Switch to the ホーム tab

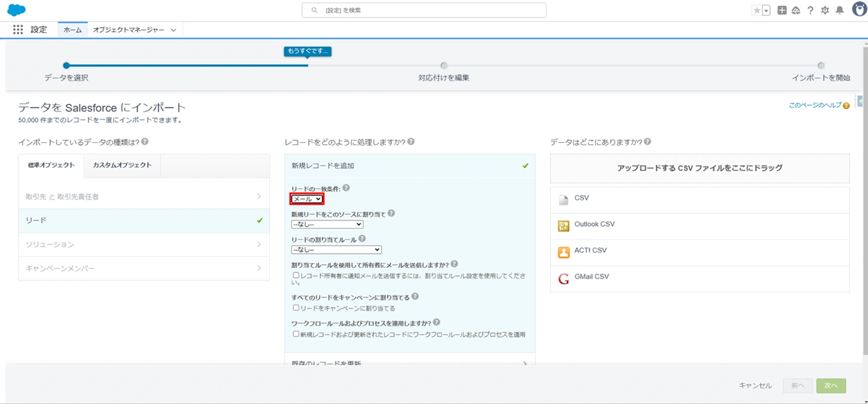[x=72, y=30]
